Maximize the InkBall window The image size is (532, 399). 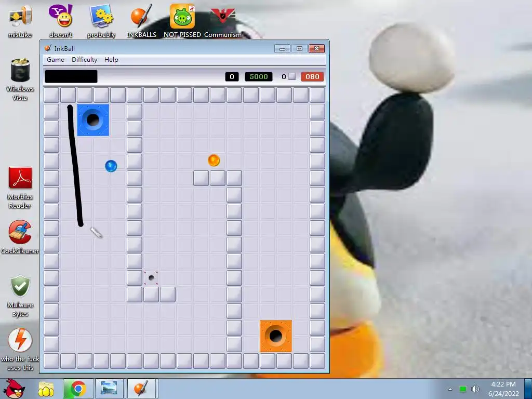pyautogui.click(x=299, y=49)
